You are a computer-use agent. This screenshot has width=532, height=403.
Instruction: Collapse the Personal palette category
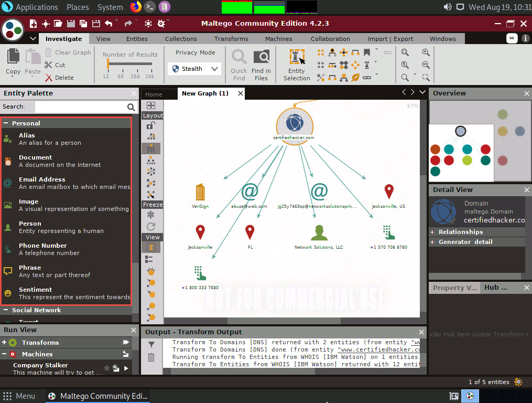coord(6,123)
